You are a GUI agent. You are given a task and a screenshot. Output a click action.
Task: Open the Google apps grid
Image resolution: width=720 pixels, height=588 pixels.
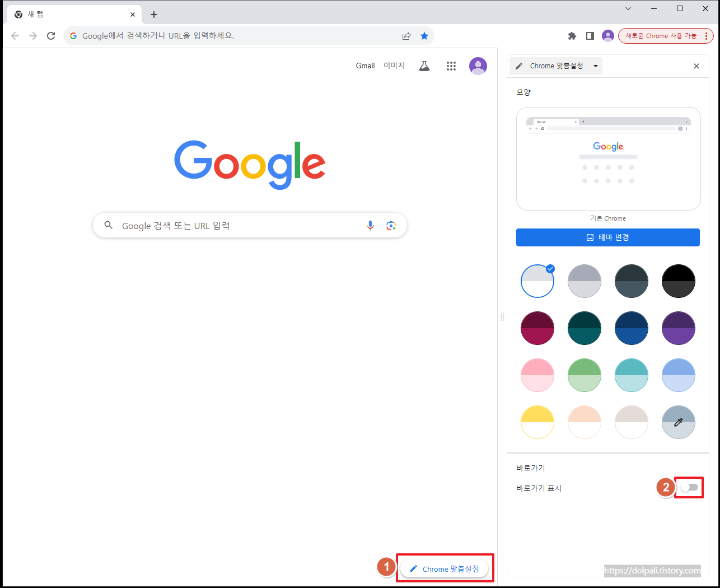pyautogui.click(x=451, y=66)
